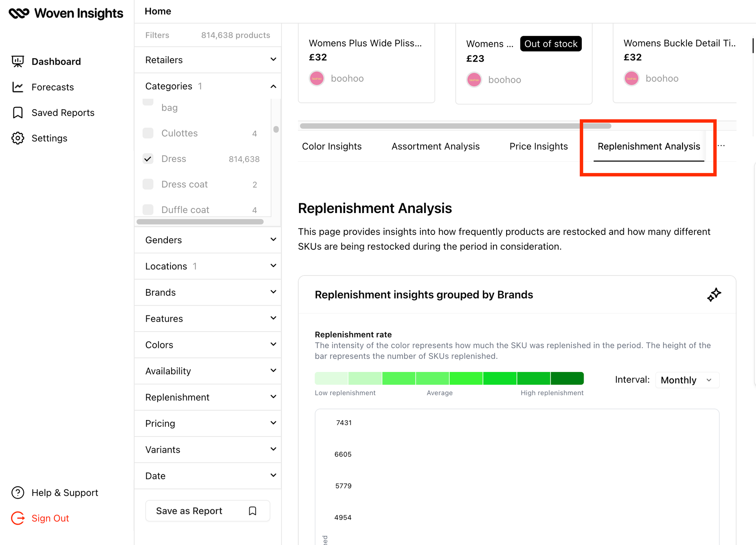Open the Saved Reports section
The width and height of the screenshot is (756, 545).
(x=64, y=113)
